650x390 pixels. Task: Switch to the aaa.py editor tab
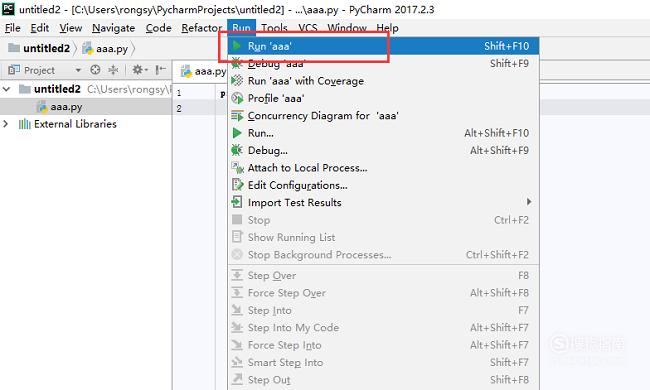click(203, 71)
